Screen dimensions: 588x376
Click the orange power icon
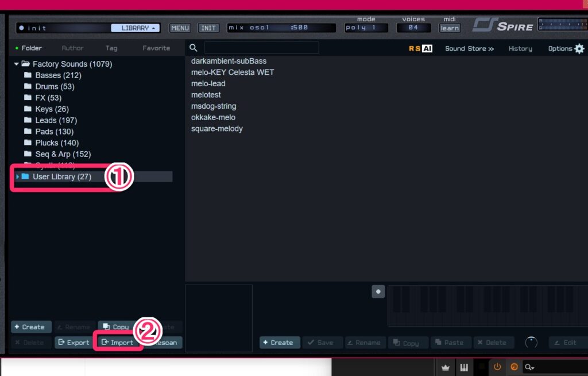(497, 367)
